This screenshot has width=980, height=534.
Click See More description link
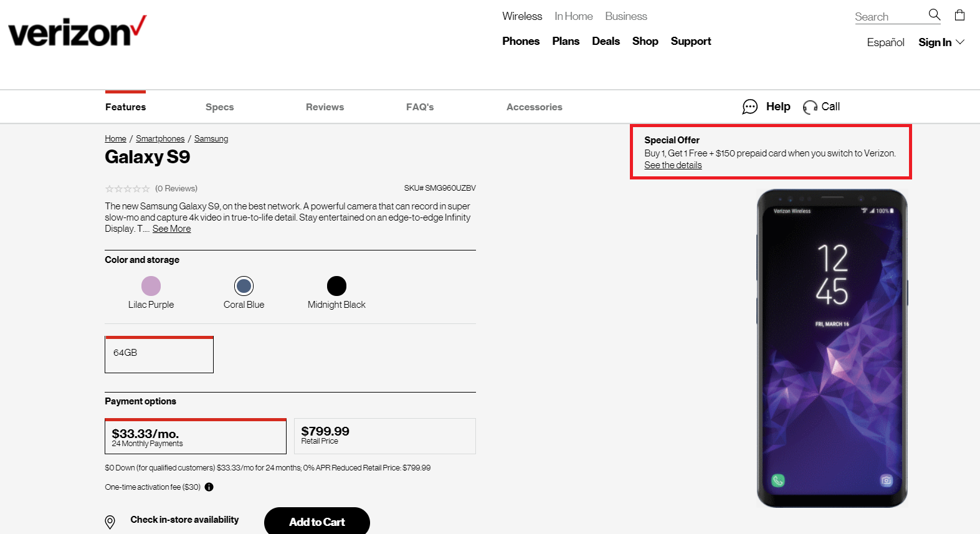point(171,229)
